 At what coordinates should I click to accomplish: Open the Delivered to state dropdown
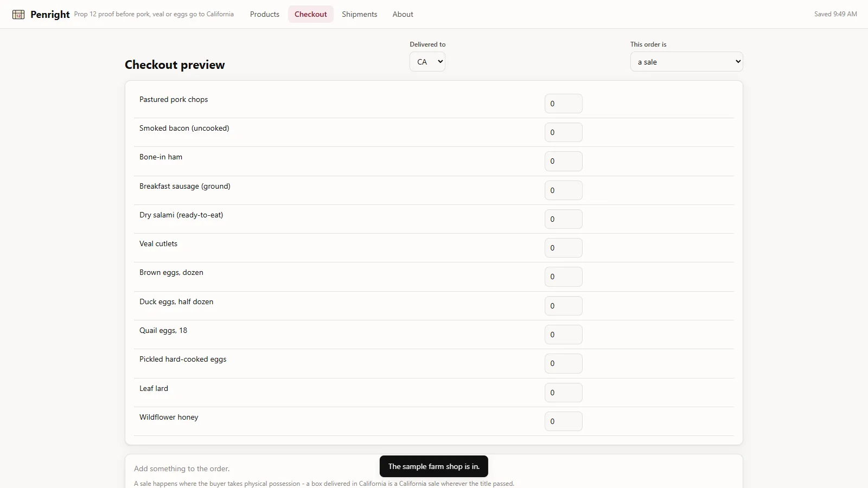[x=427, y=62]
